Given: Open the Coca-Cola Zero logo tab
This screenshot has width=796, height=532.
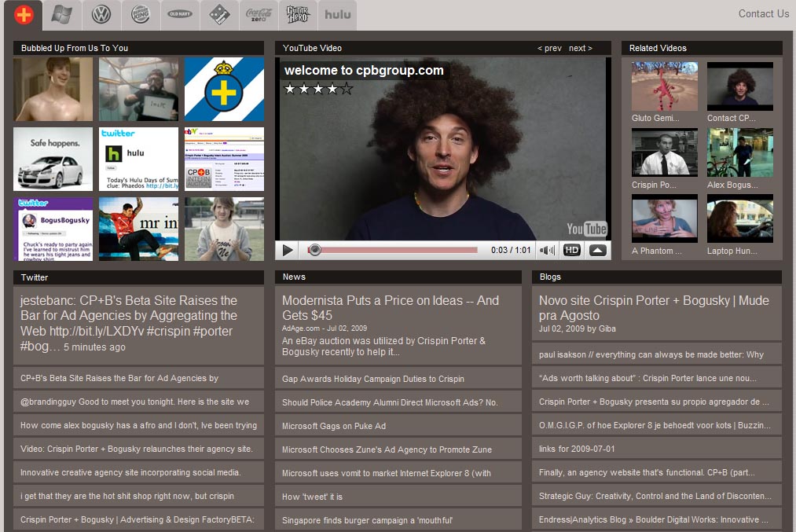Looking at the screenshot, I should (x=259, y=15).
